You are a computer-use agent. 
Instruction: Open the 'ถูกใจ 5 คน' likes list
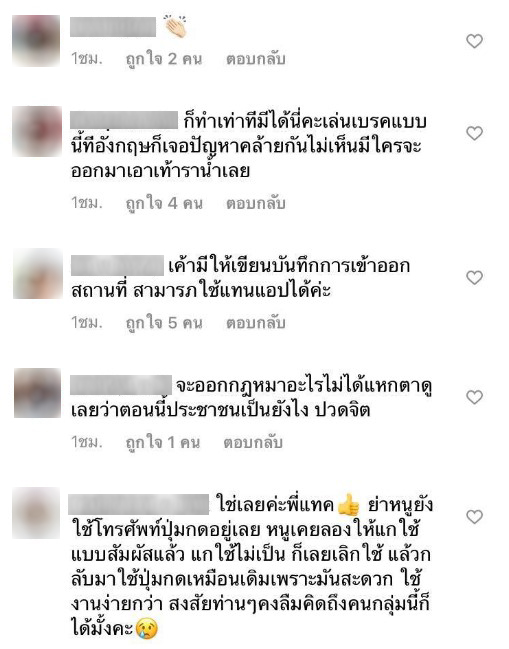tap(164, 323)
